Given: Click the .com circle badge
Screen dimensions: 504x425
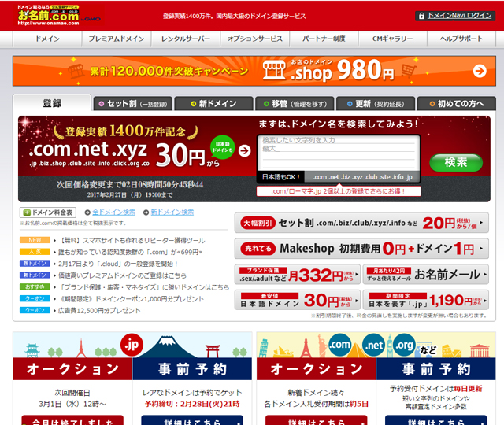Looking at the screenshot, I should (x=339, y=345).
